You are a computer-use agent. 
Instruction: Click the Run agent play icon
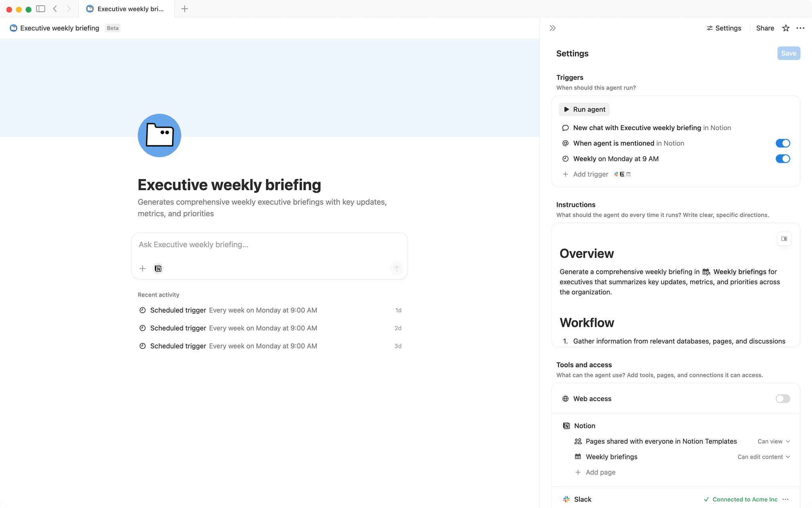click(x=567, y=109)
